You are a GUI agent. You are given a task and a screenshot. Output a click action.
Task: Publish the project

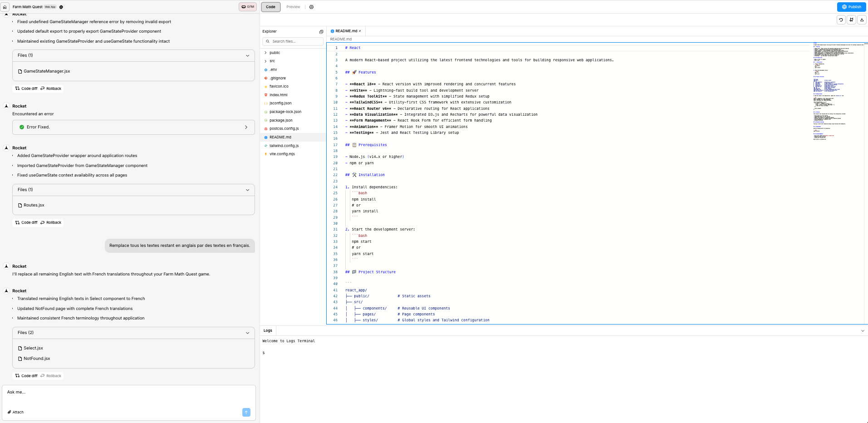(851, 7)
